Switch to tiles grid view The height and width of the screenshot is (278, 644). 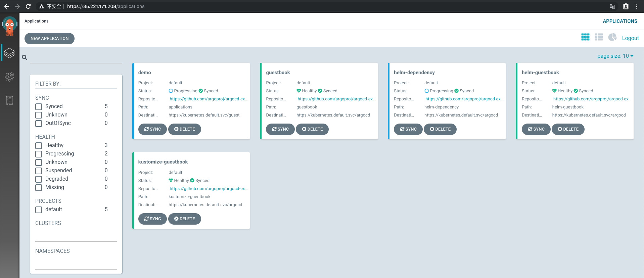[585, 37]
